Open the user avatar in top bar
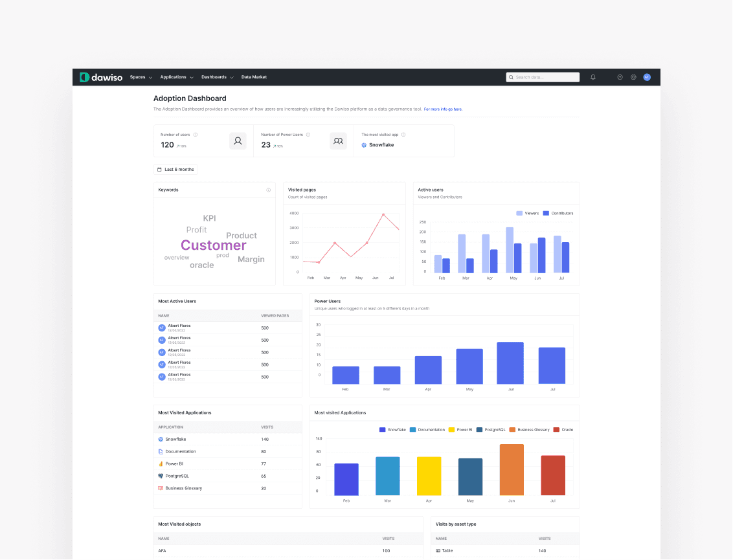 click(x=647, y=77)
